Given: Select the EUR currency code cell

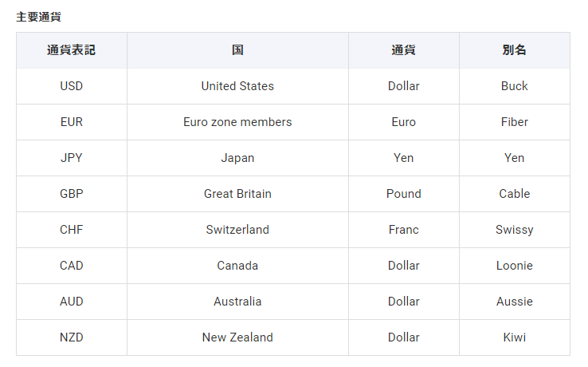Looking at the screenshot, I should (x=71, y=122).
